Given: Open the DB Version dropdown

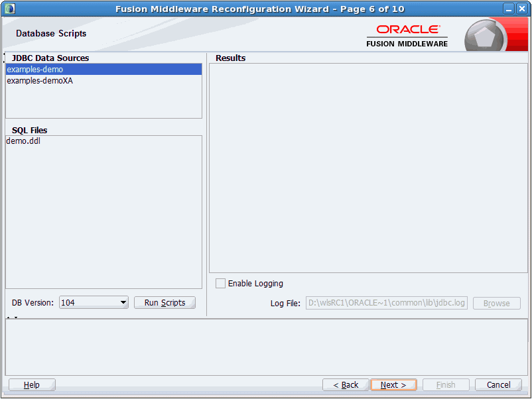Looking at the screenshot, I should [x=94, y=302].
